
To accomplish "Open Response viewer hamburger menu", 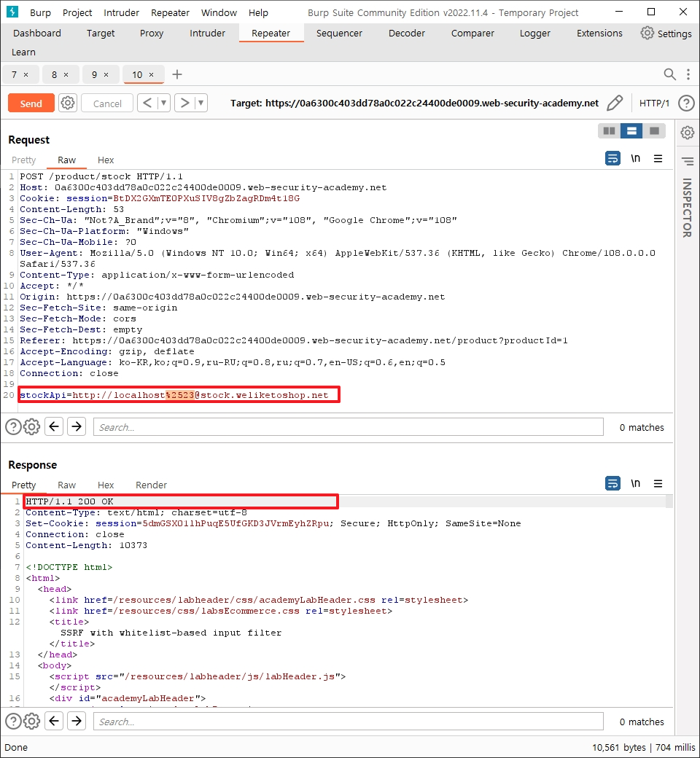I will pos(658,483).
